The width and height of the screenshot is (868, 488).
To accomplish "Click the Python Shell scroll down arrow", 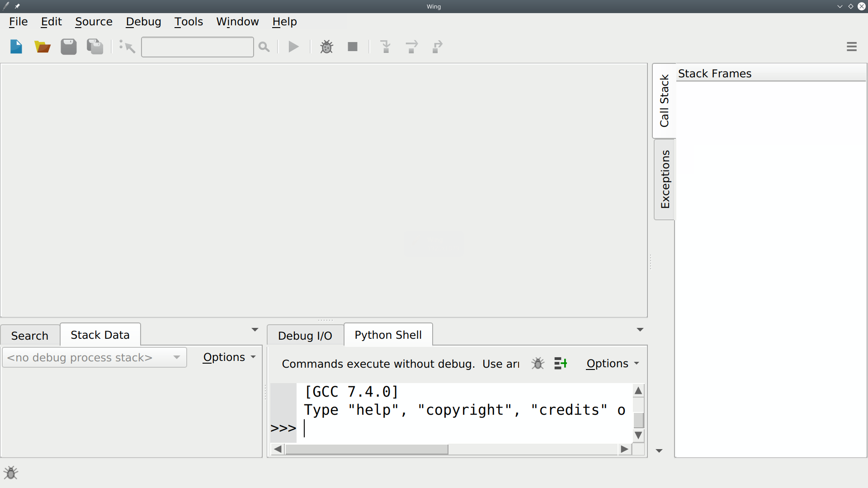I will coord(638,436).
